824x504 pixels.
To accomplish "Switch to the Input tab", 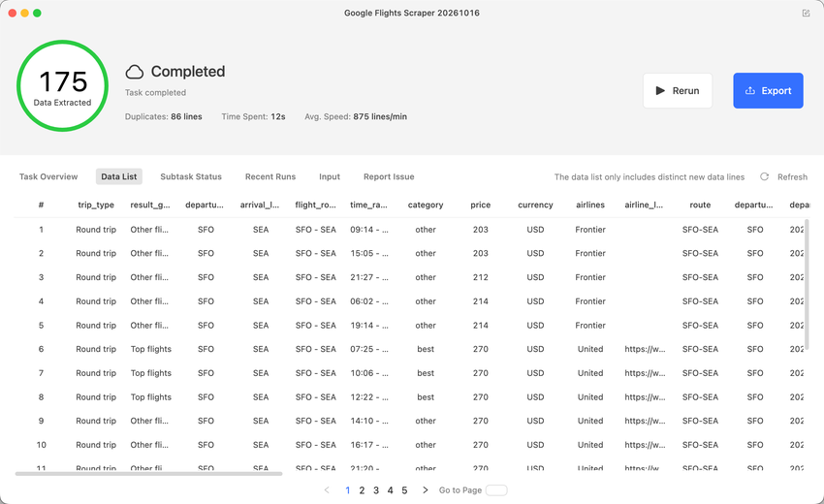I will [x=330, y=176].
